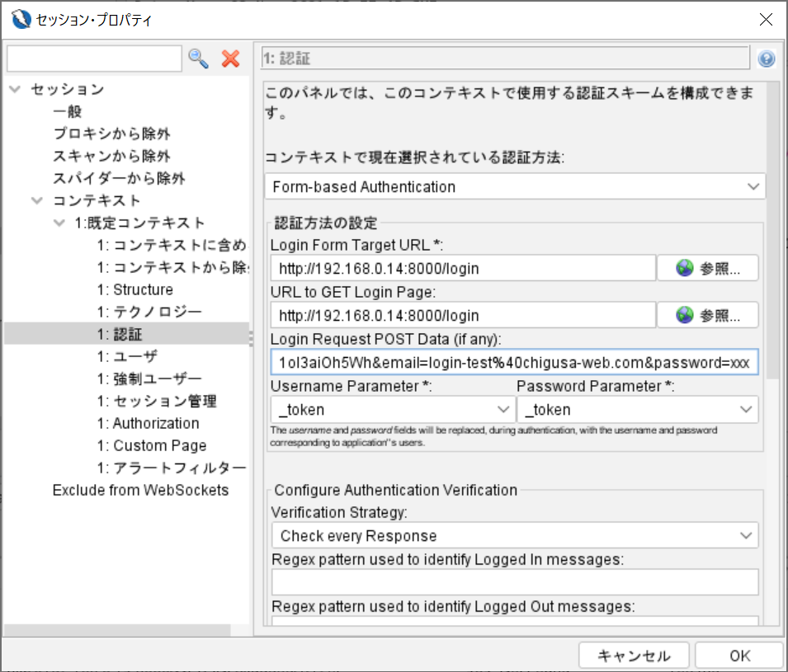Select 1: コンテキストから除外 tree item

(x=173, y=267)
